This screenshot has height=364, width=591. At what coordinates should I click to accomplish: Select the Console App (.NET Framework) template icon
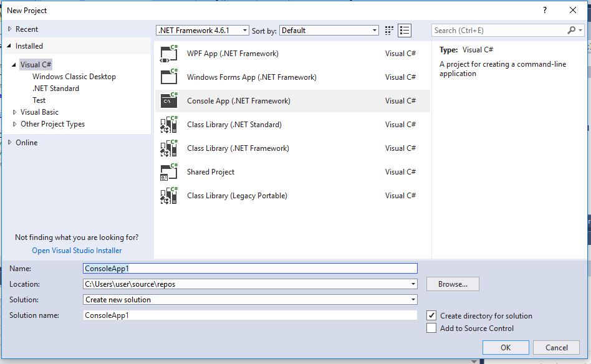pyautogui.click(x=170, y=100)
